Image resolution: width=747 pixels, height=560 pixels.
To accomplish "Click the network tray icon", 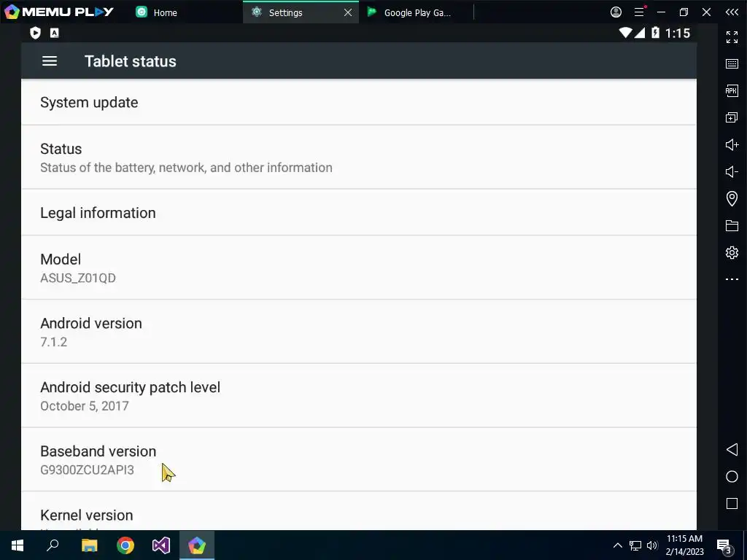I will (x=635, y=545).
